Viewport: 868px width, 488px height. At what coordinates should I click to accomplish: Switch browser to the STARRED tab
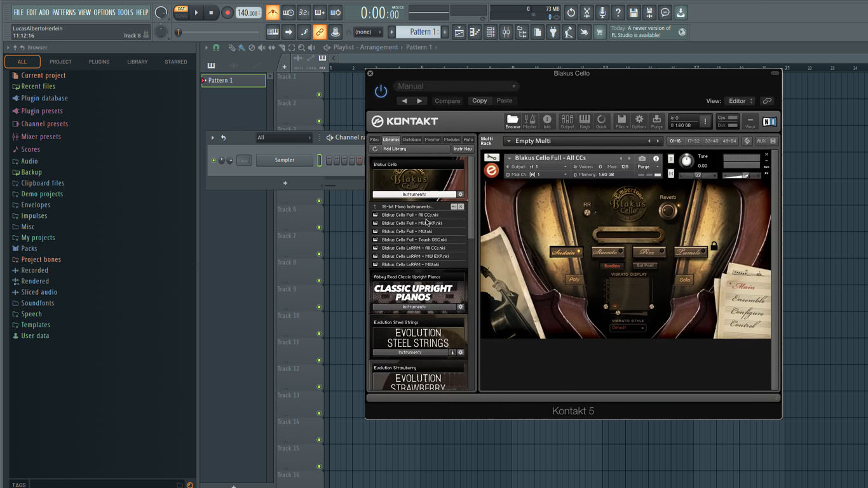tap(176, 62)
